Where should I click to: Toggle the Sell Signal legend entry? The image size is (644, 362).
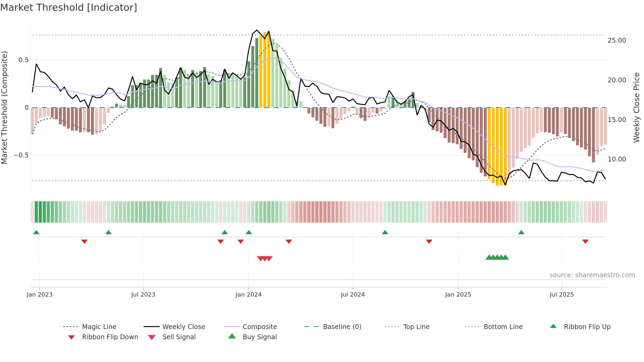[172, 337]
